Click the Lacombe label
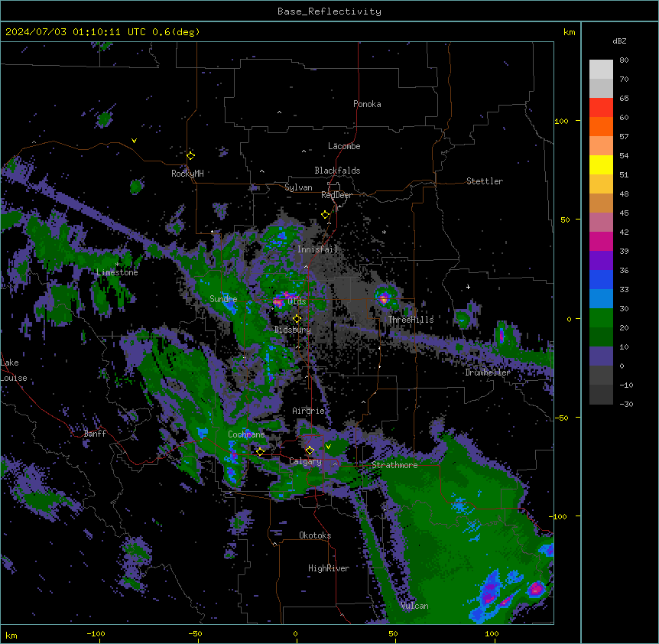The width and height of the screenshot is (659, 644). 344,146
